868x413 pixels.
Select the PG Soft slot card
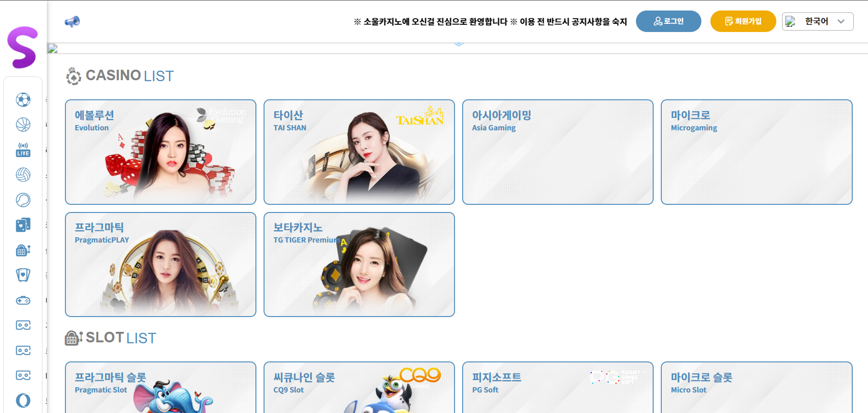558,387
